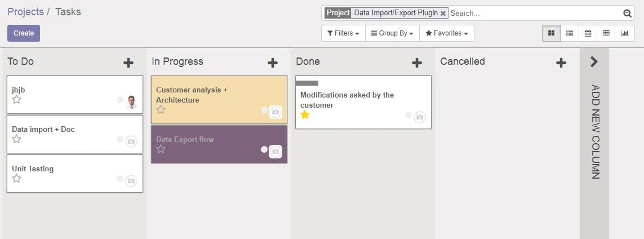Add a task in Cancelled column
This screenshot has height=239, width=644.
(561, 63)
